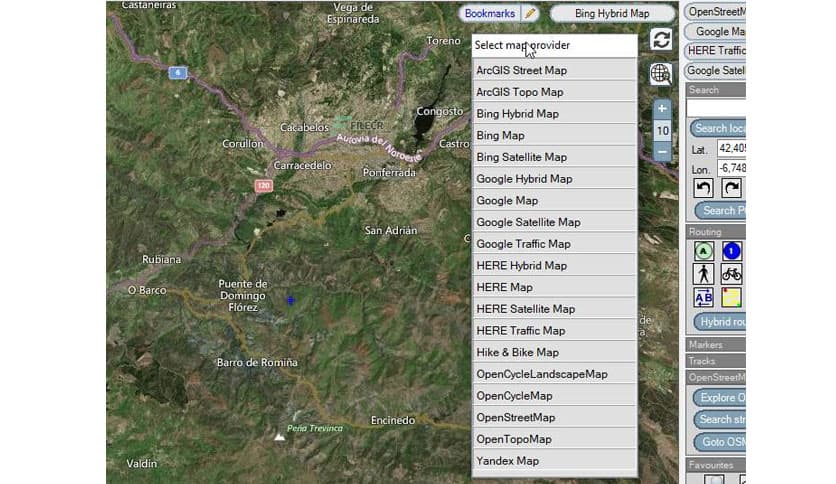Select Google Map in the provider list

[554, 200]
